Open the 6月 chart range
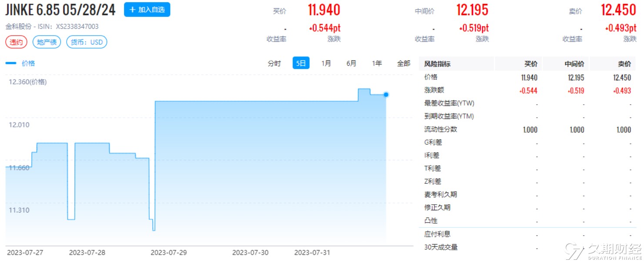Screen dimensions: 644x262 351,63
